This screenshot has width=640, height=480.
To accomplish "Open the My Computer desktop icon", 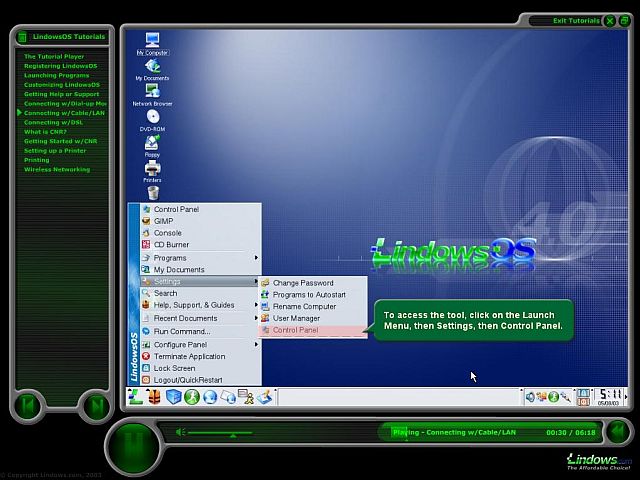I will coord(152,42).
